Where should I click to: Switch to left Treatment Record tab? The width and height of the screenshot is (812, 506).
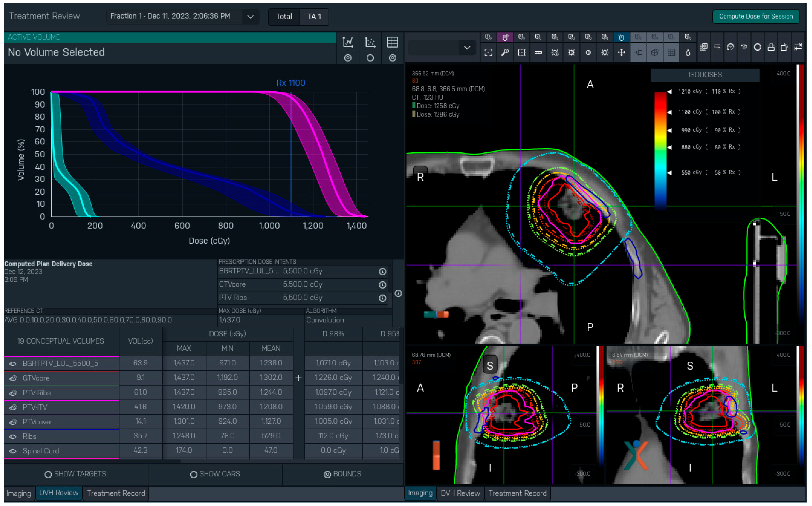tap(116, 493)
